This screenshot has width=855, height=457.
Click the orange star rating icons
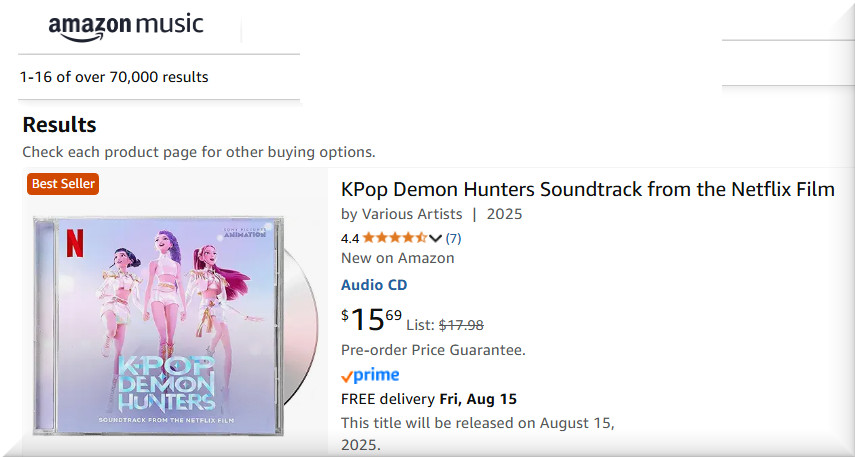394,238
